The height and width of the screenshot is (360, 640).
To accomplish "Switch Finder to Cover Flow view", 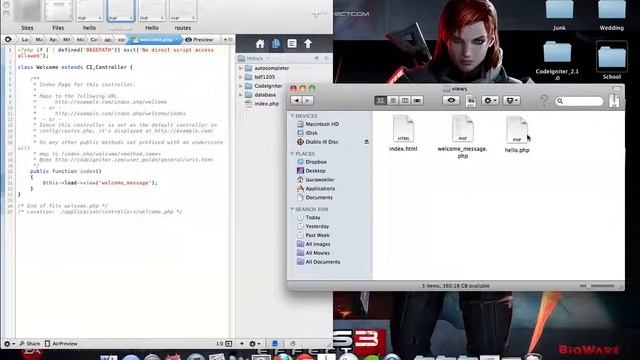I will point(417,100).
